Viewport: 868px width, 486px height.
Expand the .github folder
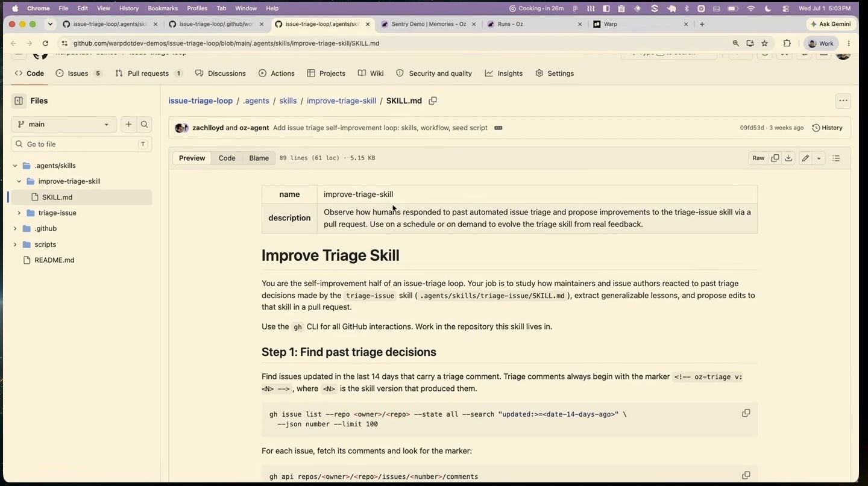pyautogui.click(x=15, y=228)
